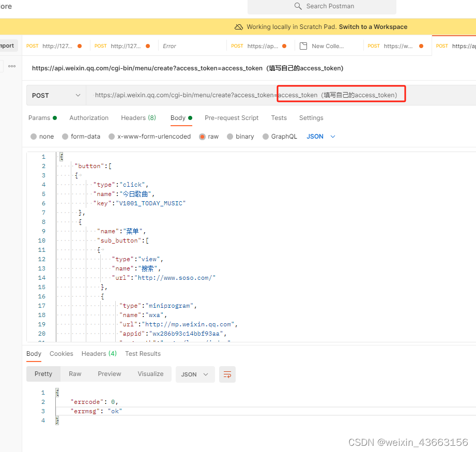Open the Authorization request tab

[89, 118]
